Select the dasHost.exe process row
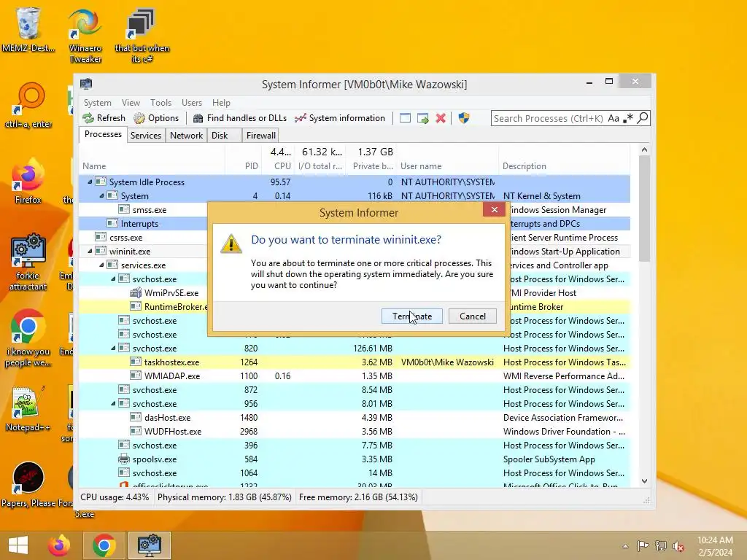Image resolution: width=747 pixels, height=560 pixels. click(x=355, y=418)
